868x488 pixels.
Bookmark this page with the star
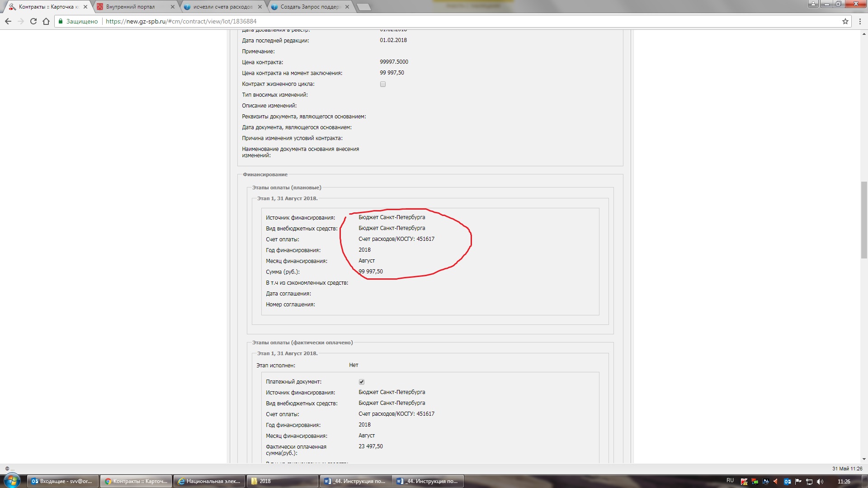pos(845,21)
